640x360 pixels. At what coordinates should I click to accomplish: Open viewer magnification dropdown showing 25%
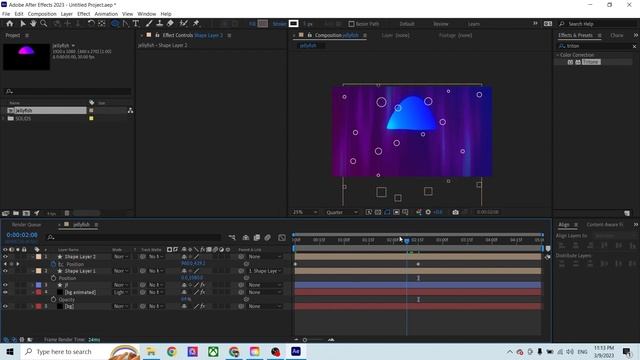[304, 212]
